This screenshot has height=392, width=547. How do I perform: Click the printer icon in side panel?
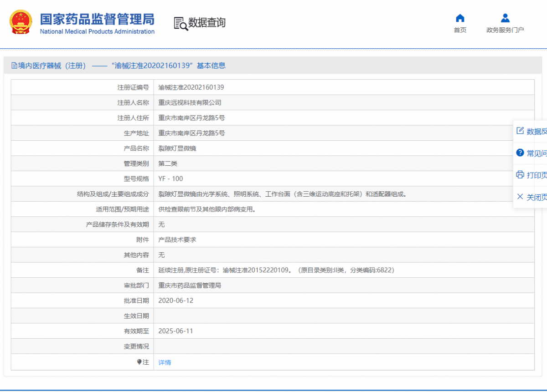pos(520,175)
